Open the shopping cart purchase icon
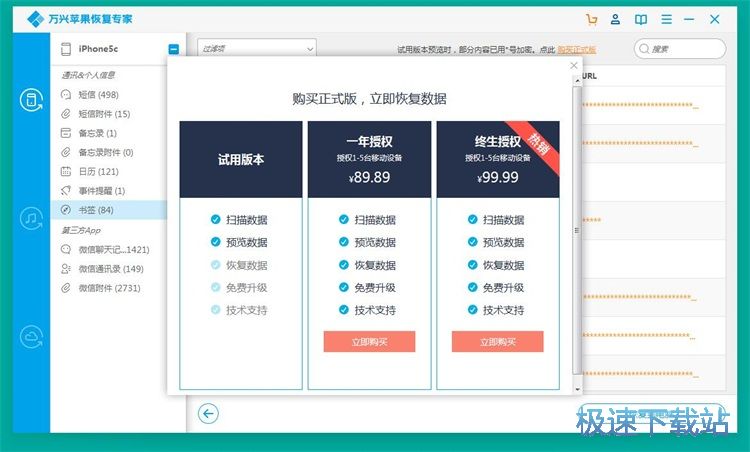750x452 pixels. pyautogui.click(x=592, y=19)
